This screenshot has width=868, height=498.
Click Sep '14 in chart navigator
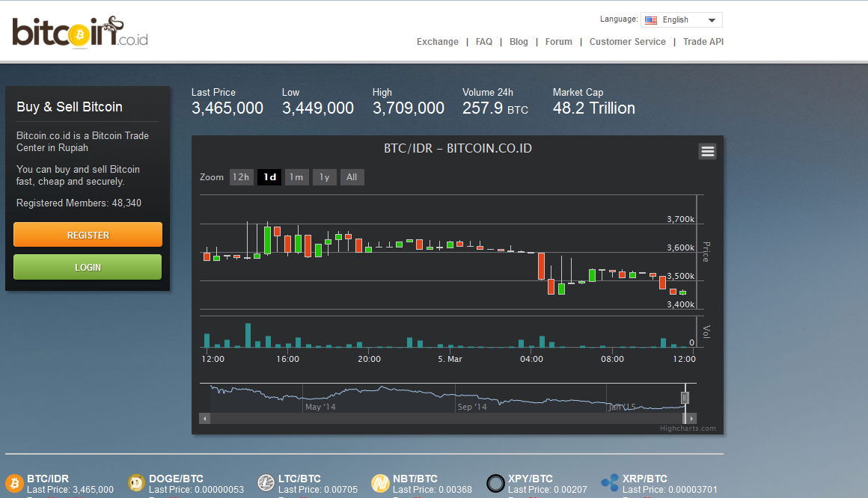click(472, 407)
